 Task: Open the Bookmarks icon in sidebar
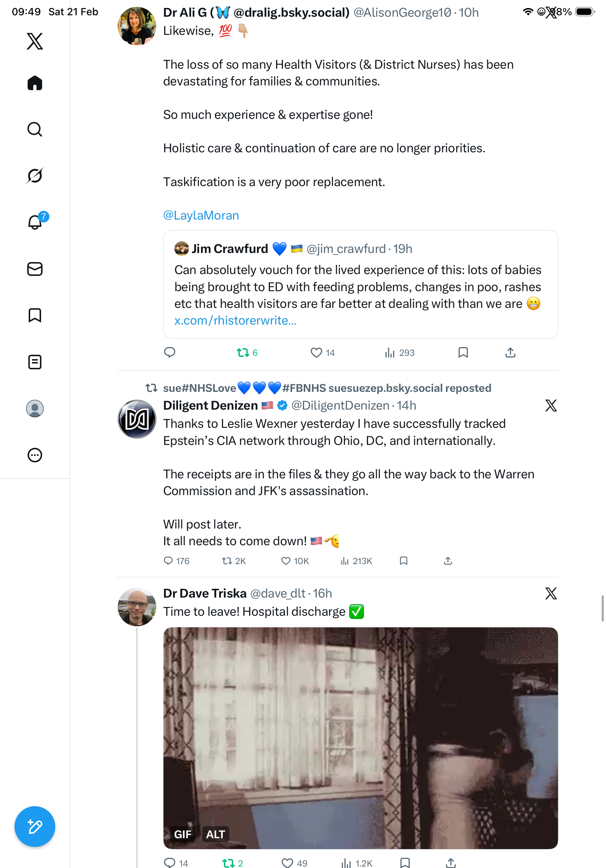pyautogui.click(x=35, y=315)
